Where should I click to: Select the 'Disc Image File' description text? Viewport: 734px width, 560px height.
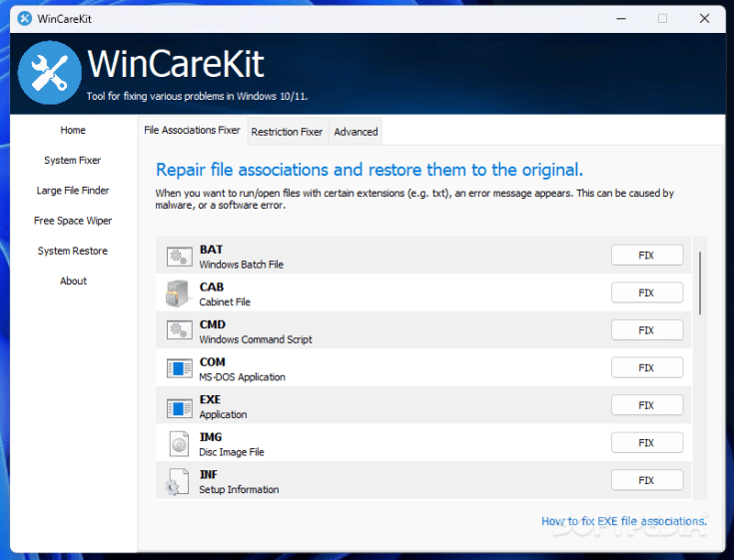(x=232, y=452)
